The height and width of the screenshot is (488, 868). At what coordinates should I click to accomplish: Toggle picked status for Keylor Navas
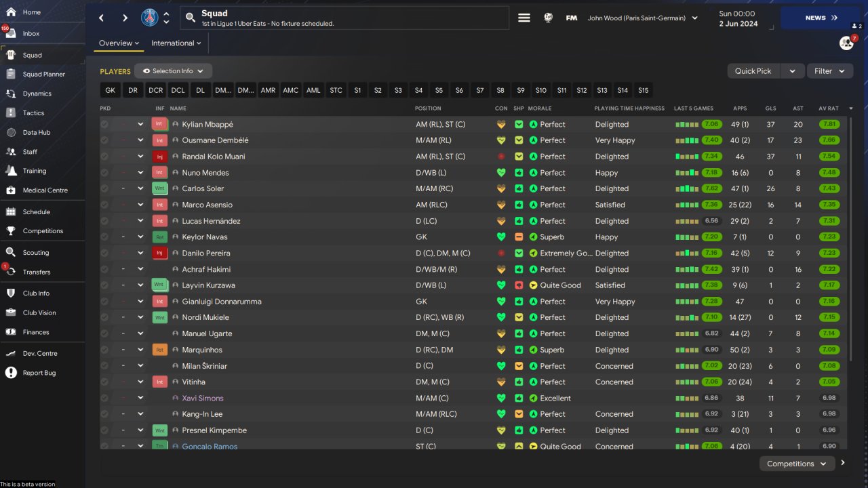click(x=104, y=237)
